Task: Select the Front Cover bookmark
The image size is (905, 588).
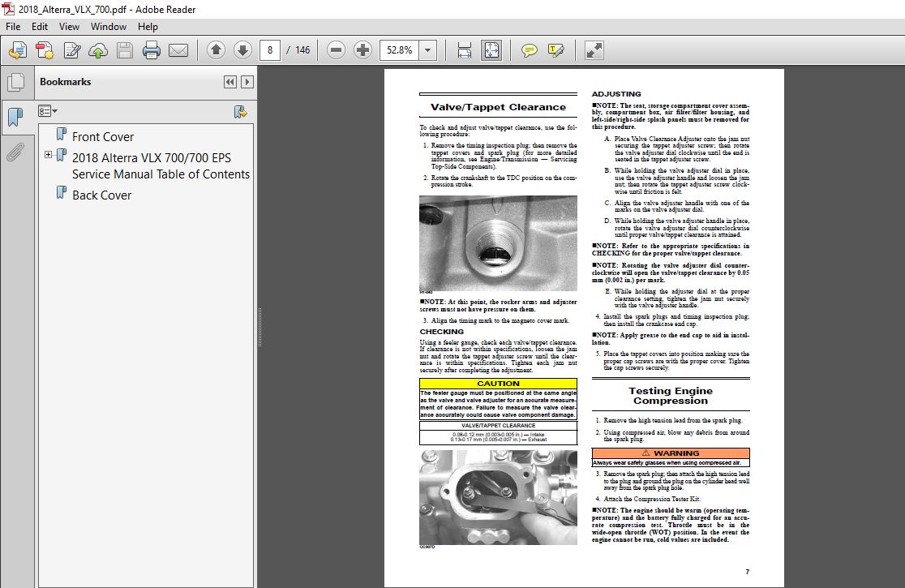Action: click(103, 137)
